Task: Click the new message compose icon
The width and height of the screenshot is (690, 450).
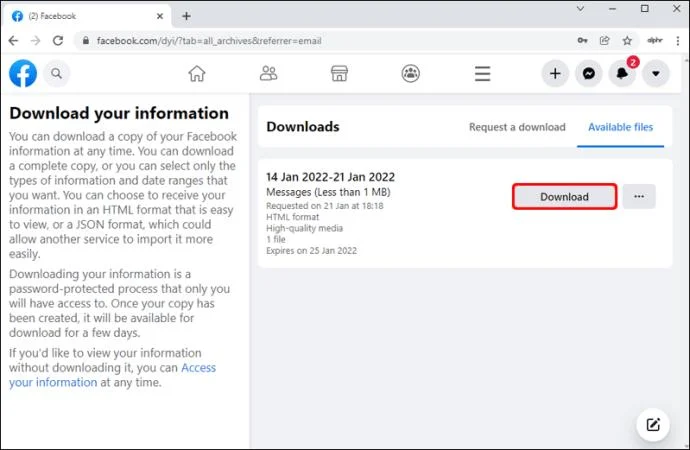Action: coord(653,424)
